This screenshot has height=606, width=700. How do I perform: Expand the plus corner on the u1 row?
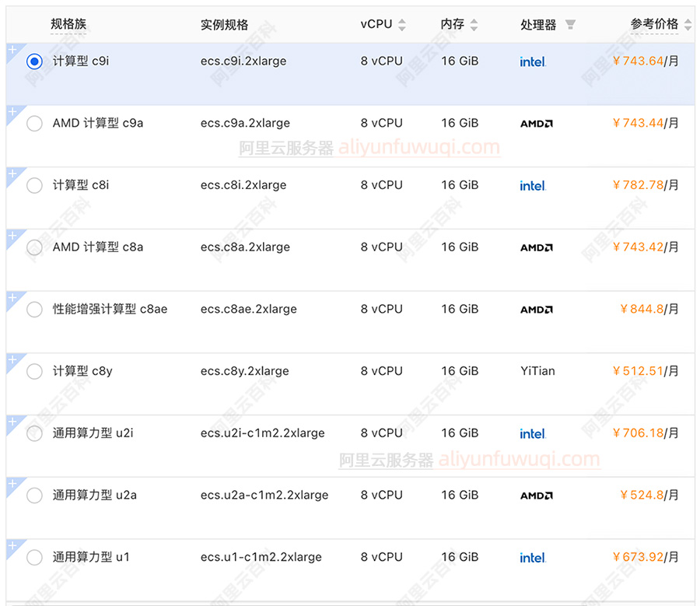tap(12, 546)
